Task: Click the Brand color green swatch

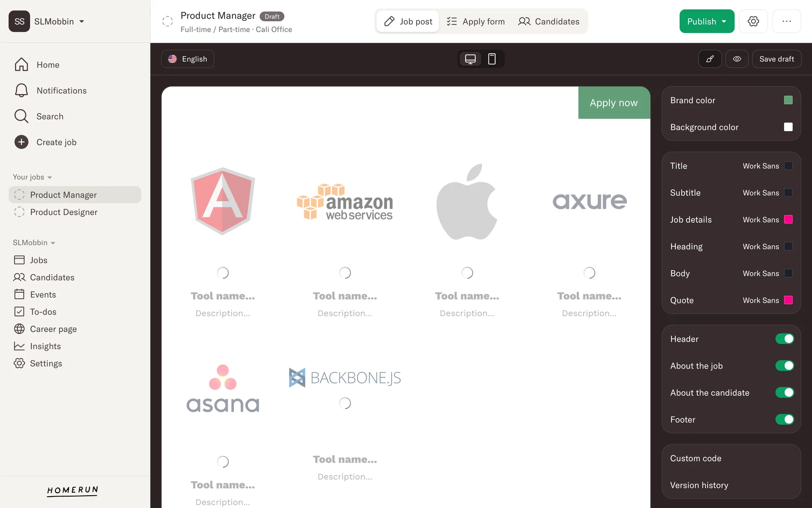Action: click(788, 100)
